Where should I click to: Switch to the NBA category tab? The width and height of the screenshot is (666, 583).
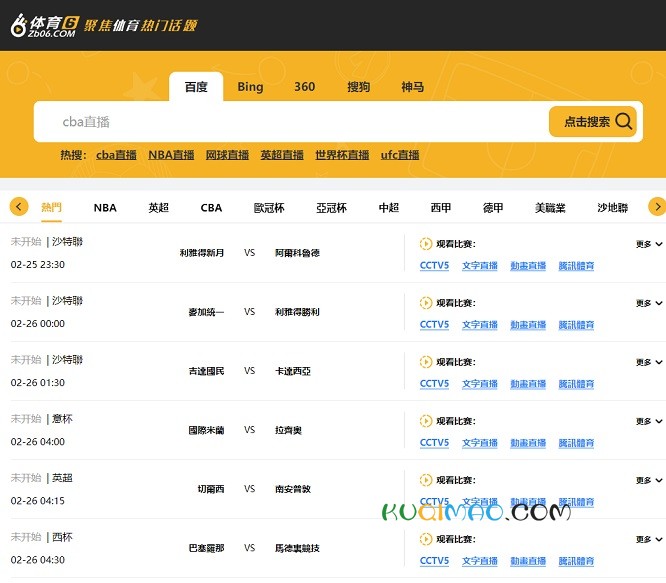[105, 208]
